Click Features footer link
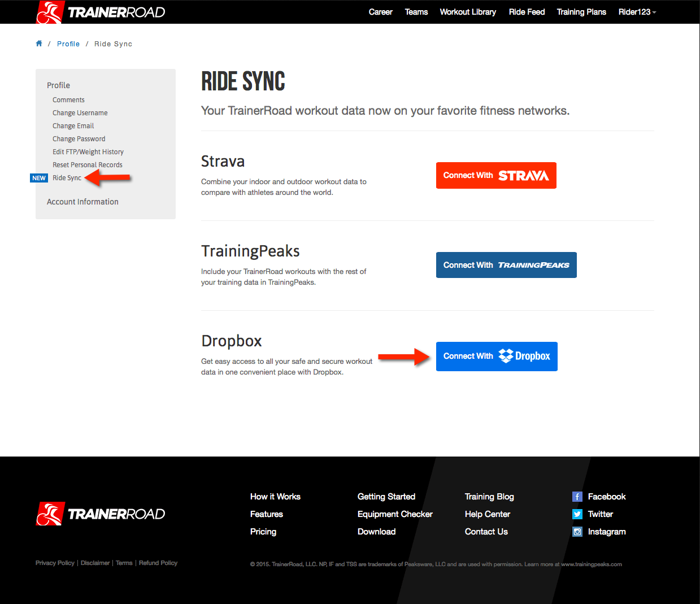 point(267,514)
